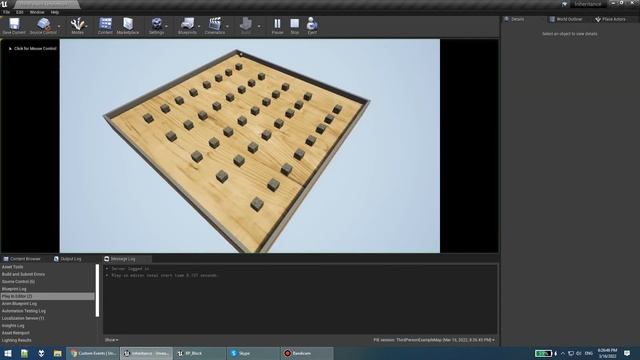
Task: Eject from the player controller
Action: coord(312,26)
